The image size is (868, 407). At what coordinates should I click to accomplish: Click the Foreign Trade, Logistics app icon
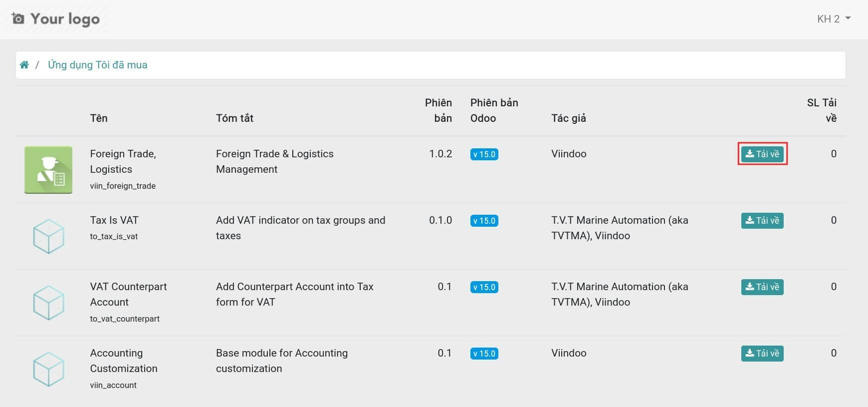coord(48,170)
